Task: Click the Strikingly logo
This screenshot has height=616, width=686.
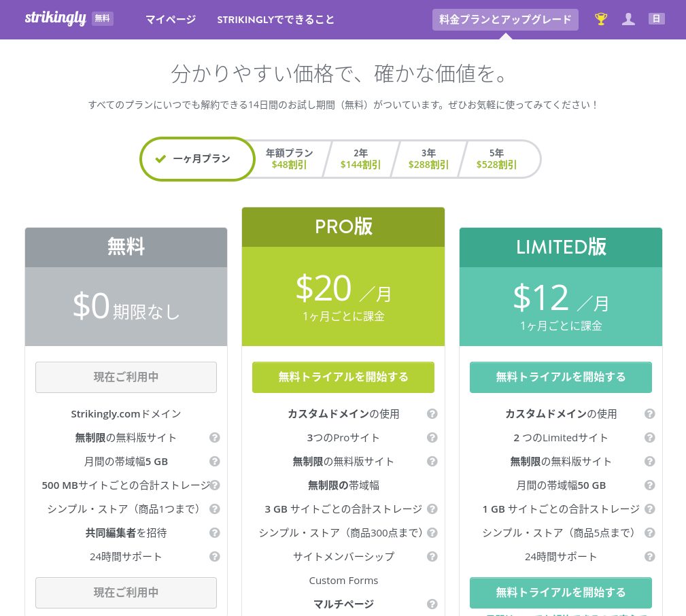Action: (x=56, y=18)
